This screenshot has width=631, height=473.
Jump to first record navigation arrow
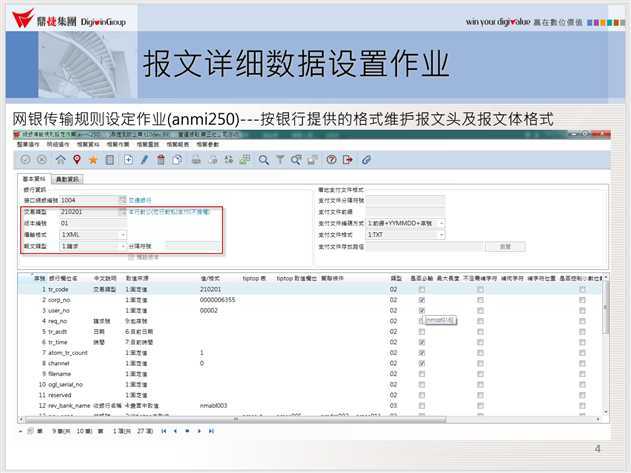164,431
